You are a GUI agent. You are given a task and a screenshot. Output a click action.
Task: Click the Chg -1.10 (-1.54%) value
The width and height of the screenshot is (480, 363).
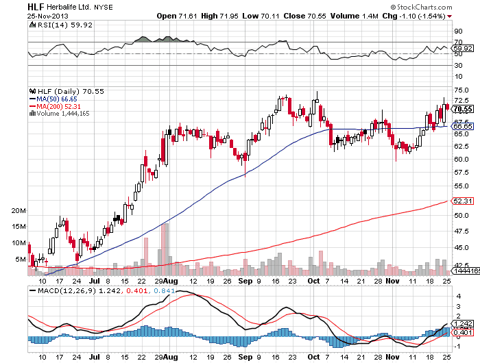click(x=414, y=16)
